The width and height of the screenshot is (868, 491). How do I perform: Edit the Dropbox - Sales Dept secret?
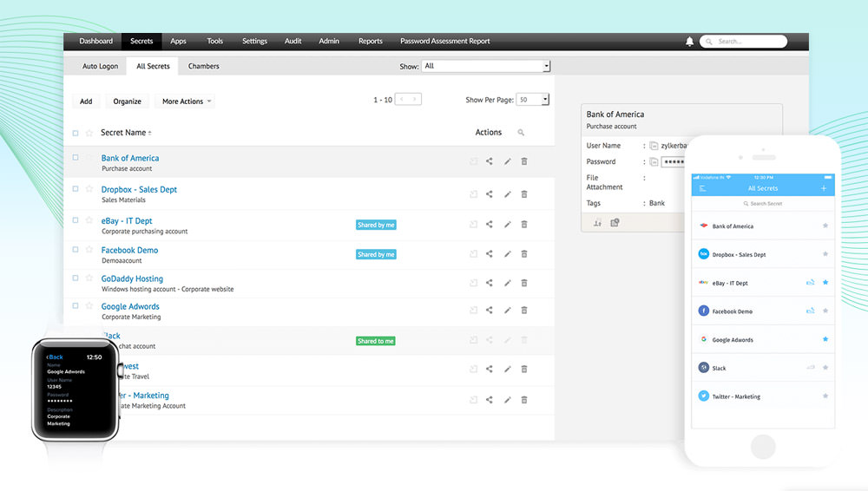(x=507, y=194)
